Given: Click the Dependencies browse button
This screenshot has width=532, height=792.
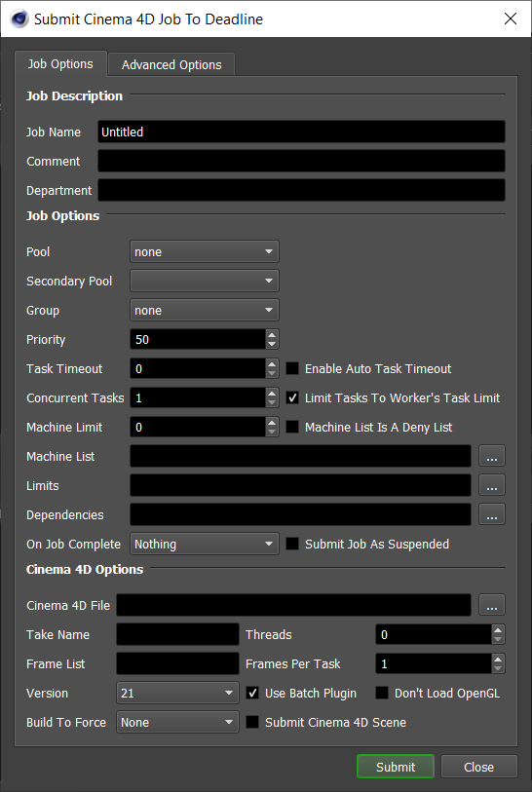Looking at the screenshot, I should (492, 514).
